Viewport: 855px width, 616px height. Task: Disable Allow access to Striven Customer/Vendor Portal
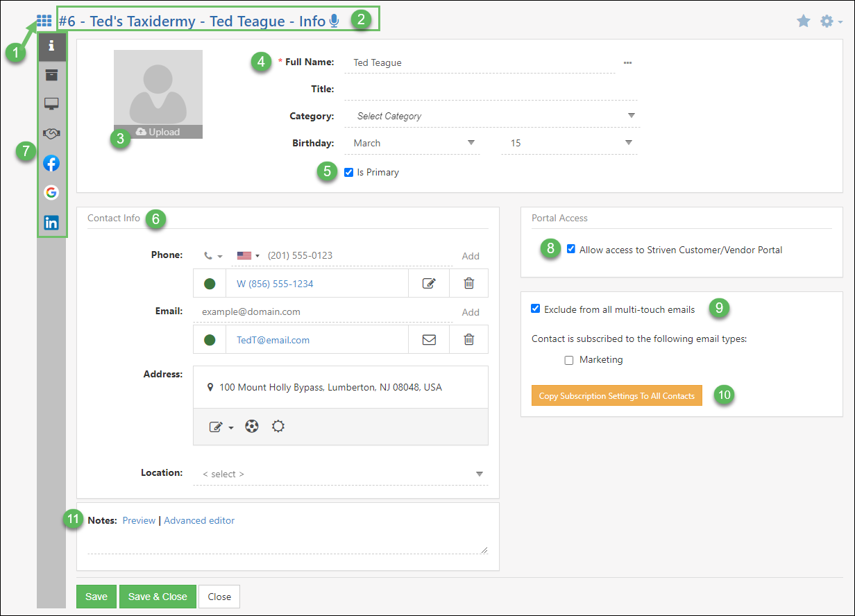point(571,249)
